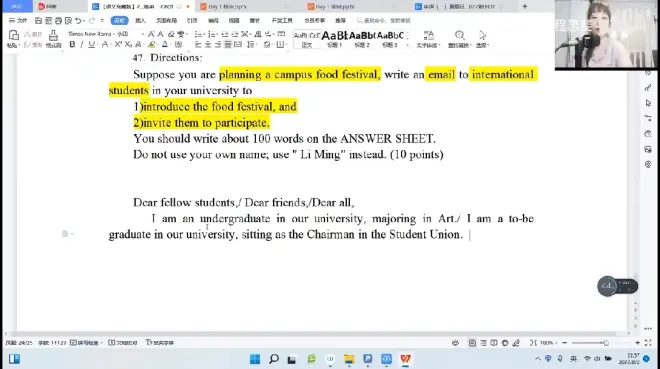660x369 pixels.
Task: Toggle the spell check in status bar
Action: tap(86, 342)
